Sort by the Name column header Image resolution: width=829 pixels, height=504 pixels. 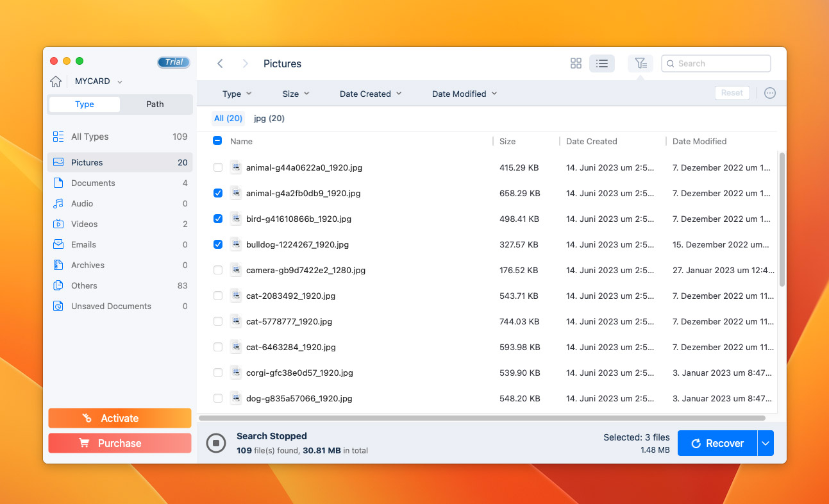(241, 141)
